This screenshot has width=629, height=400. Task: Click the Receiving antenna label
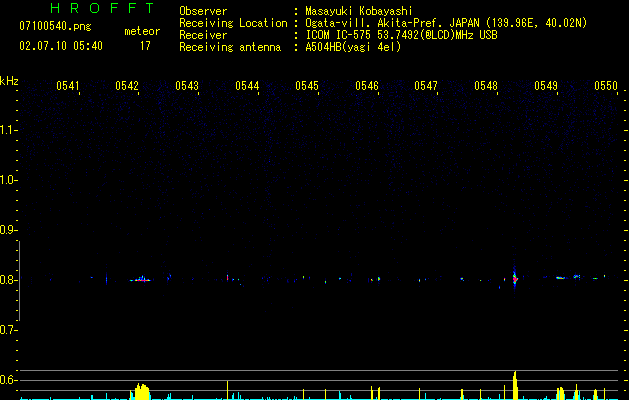pos(230,47)
